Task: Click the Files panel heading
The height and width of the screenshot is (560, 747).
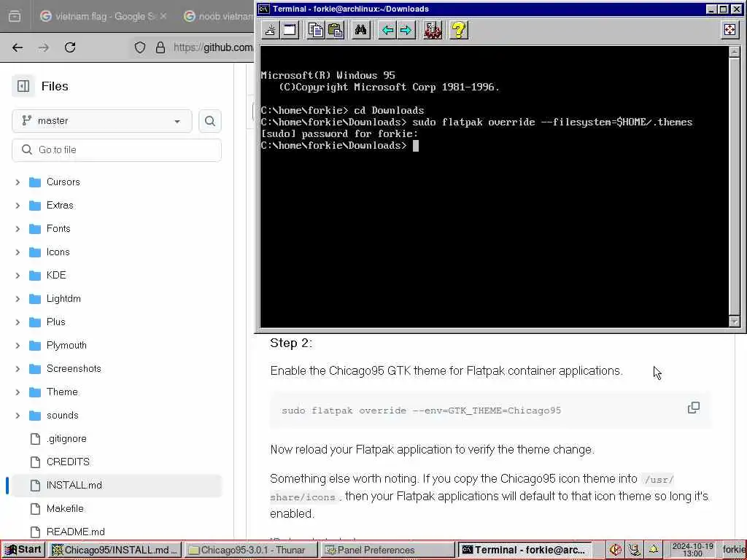Action: click(55, 86)
